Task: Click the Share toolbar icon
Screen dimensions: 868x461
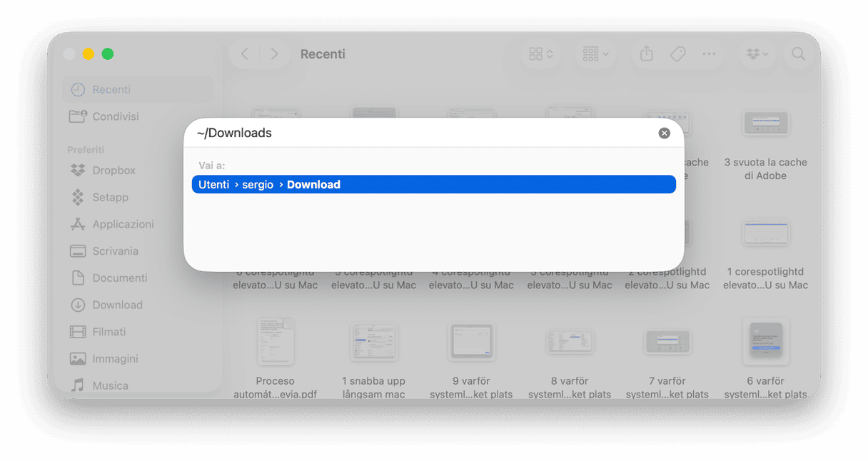Action: (647, 54)
